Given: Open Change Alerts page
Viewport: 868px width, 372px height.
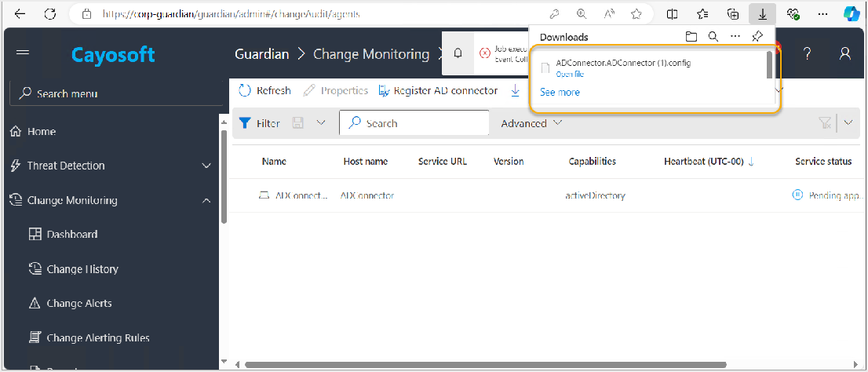Looking at the screenshot, I should coord(71,304).
